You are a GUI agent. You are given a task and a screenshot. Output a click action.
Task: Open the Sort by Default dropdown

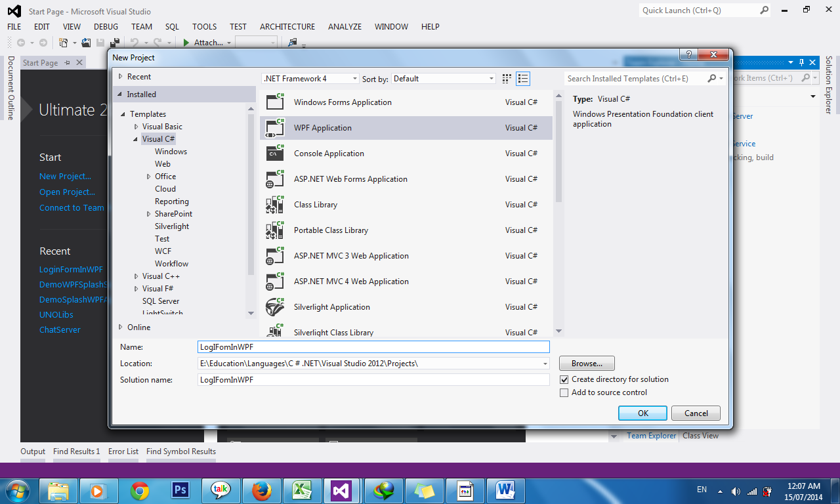click(x=491, y=77)
